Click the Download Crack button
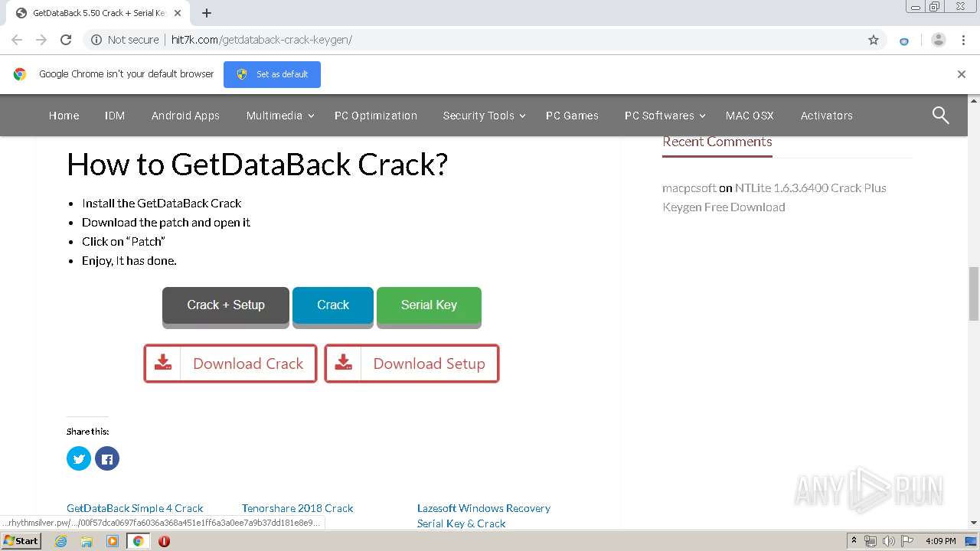The image size is (980, 551). pos(230,364)
